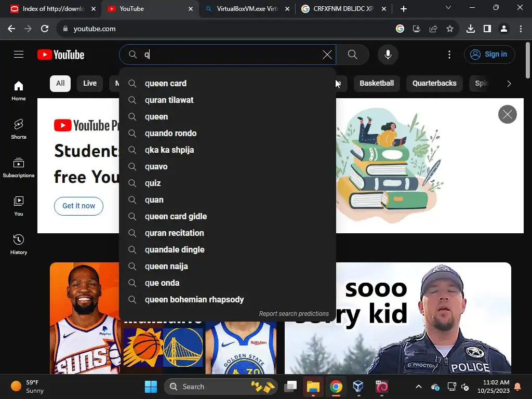
Task: Choose 'queen naija' suggestion
Action: coord(228,267)
